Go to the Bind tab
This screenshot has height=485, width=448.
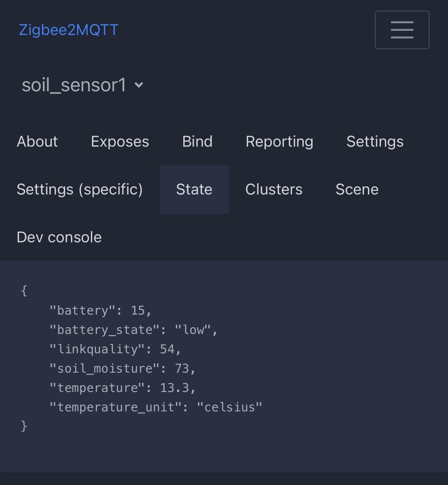pos(197,142)
